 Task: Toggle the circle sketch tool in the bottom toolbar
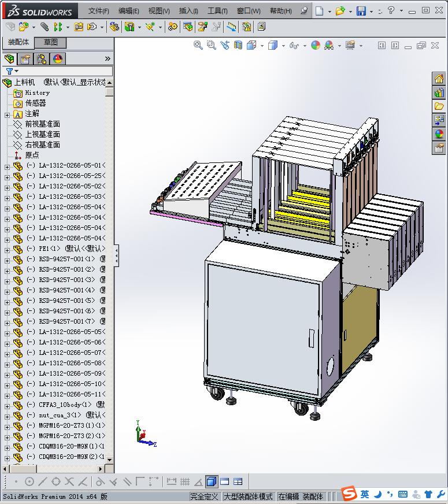coord(29,481)
